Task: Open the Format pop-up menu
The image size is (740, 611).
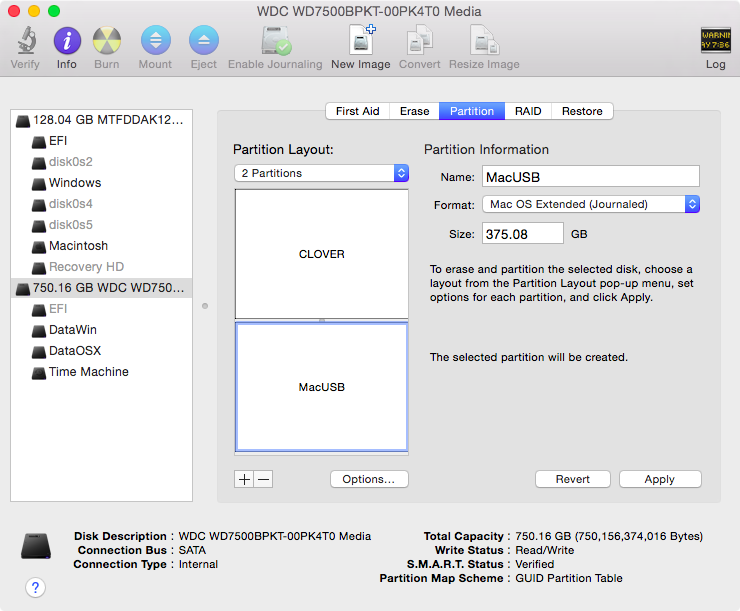Action: pyautogui.click(x=590, y=204)
